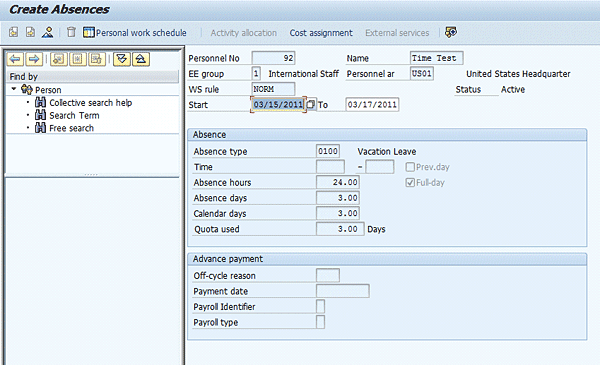Click the expand-all double down arrow icon
Screen dimensions: 600x365
coord(122,59)
